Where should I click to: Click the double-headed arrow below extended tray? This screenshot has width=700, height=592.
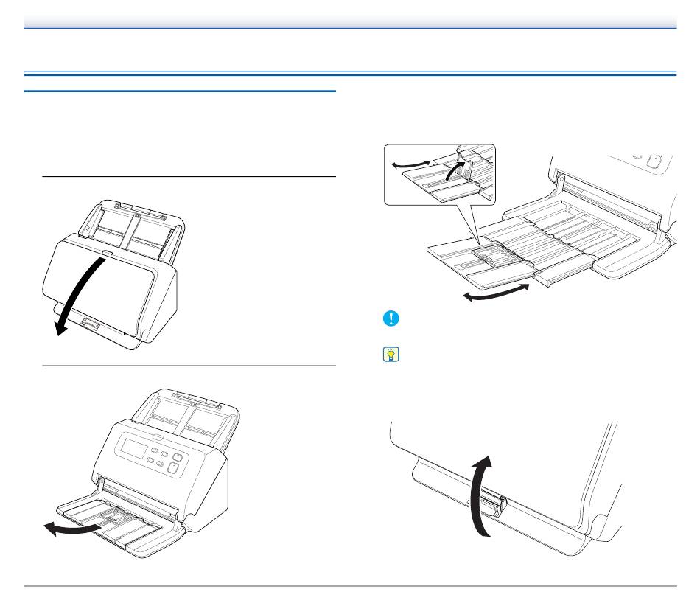coord(496,293)
